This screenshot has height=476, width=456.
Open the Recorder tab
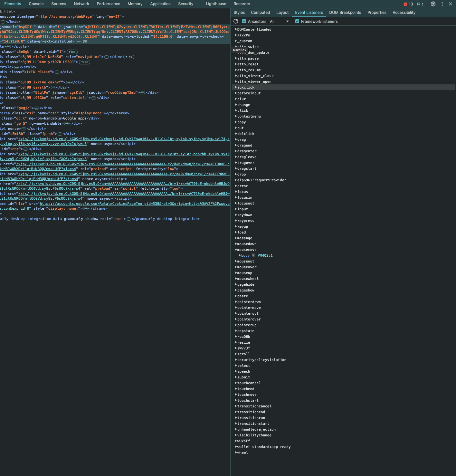tap(242, 4)
